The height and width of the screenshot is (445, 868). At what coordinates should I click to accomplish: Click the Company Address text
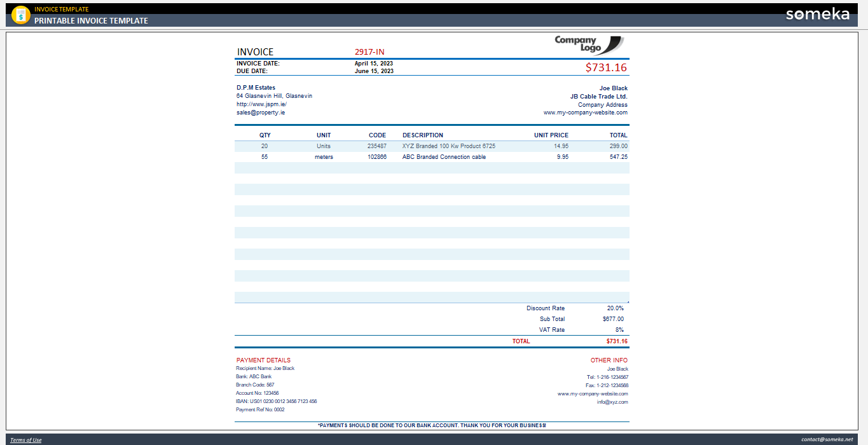click(x=603, y=105)
